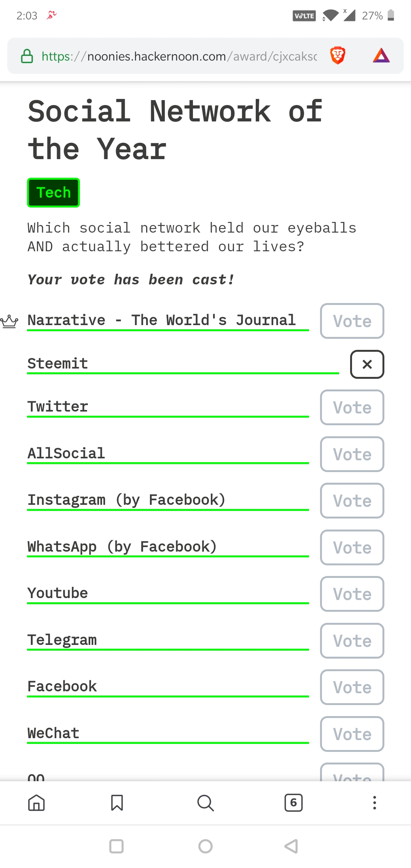Viewport: 411px width, 868px height.
Task: Tap the Brave Shields lion icon
Action: click(x=338, y=56)
